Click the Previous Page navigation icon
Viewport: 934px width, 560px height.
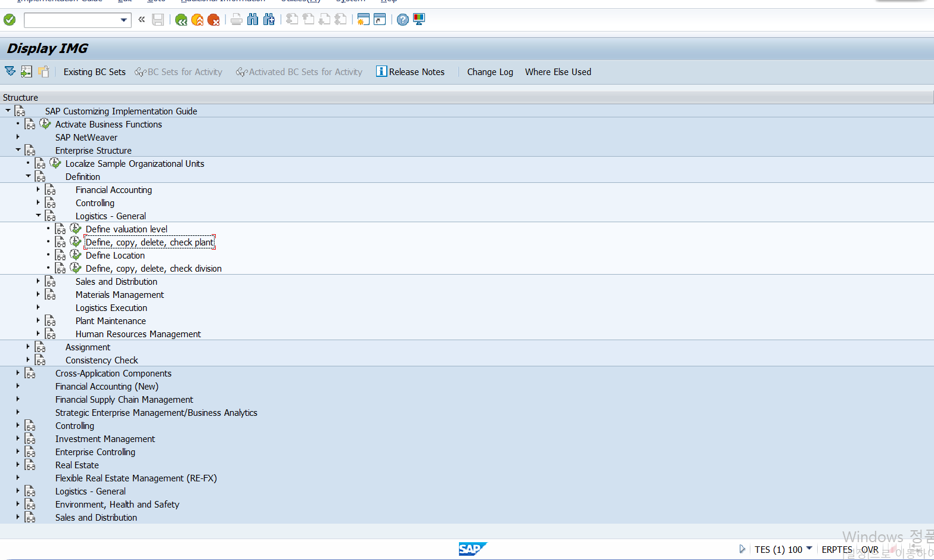308,20
